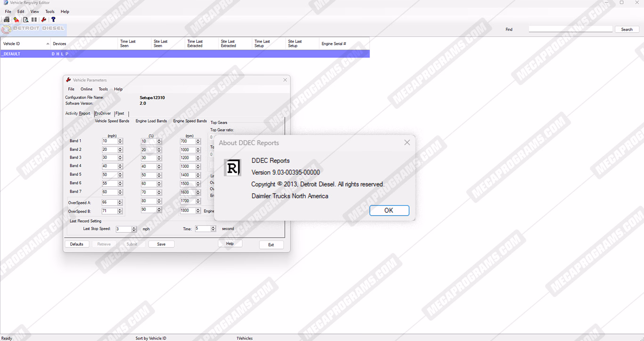Click the DDEC Reports R icon

coord(232,168)
